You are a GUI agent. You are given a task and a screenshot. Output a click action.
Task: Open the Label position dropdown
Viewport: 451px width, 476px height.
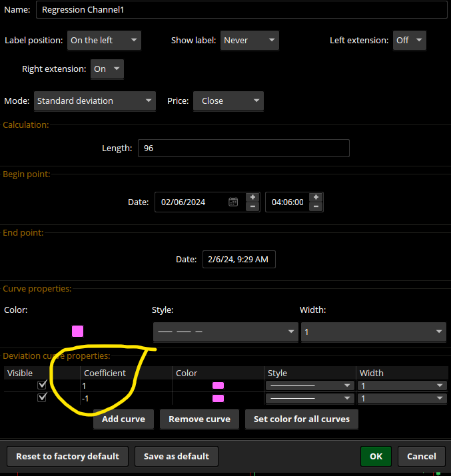[x=105, y=41]
